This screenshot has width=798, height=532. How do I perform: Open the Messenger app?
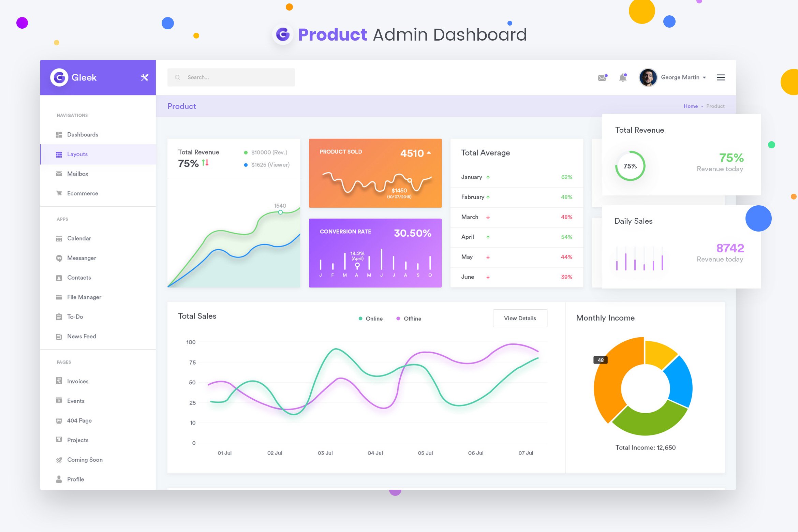83,258
